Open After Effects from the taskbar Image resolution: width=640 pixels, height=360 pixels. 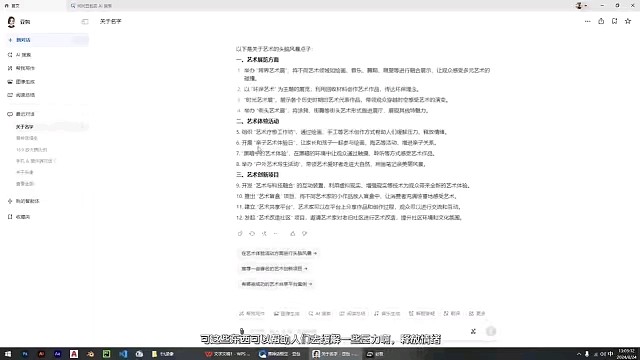(58, 354)
